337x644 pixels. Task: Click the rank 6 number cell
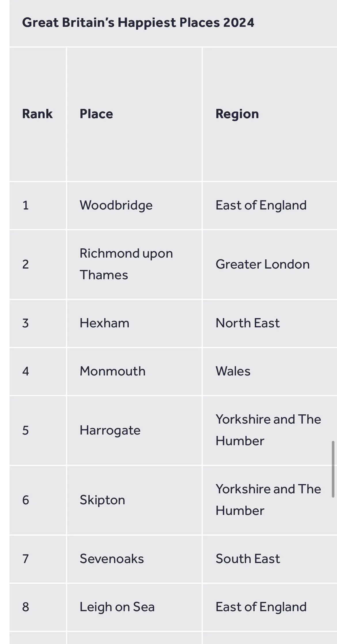[38, 500]
